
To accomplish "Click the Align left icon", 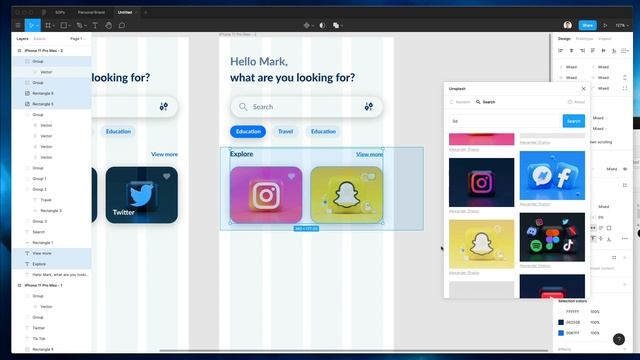I will pyautogui.click(x=560, y=51).
